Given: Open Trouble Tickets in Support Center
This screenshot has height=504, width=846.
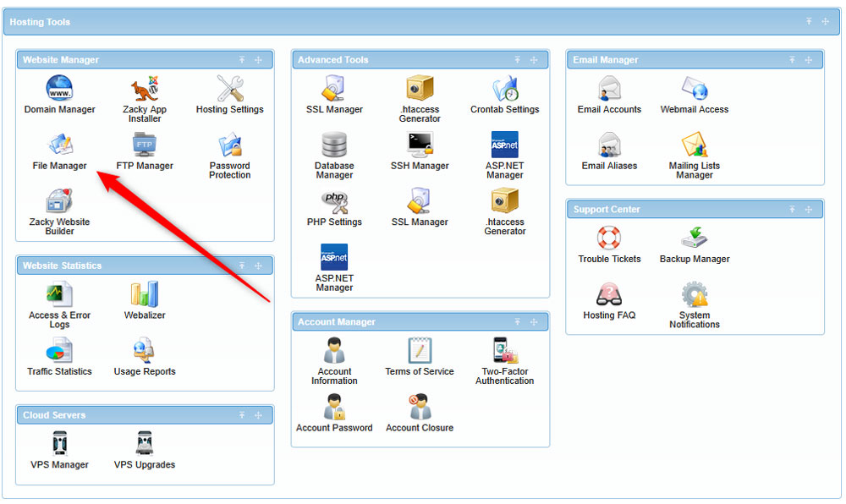Looking at the screenshot, I should (609, 244).
